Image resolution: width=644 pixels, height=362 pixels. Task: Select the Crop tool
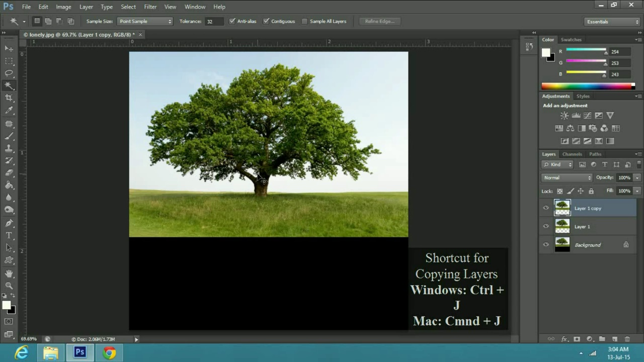point(9,98)
